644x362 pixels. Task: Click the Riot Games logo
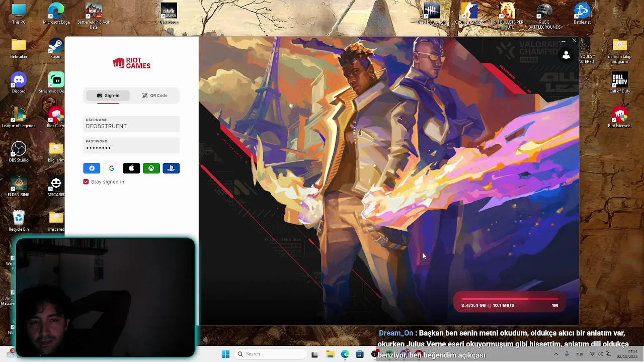[131, 63]
